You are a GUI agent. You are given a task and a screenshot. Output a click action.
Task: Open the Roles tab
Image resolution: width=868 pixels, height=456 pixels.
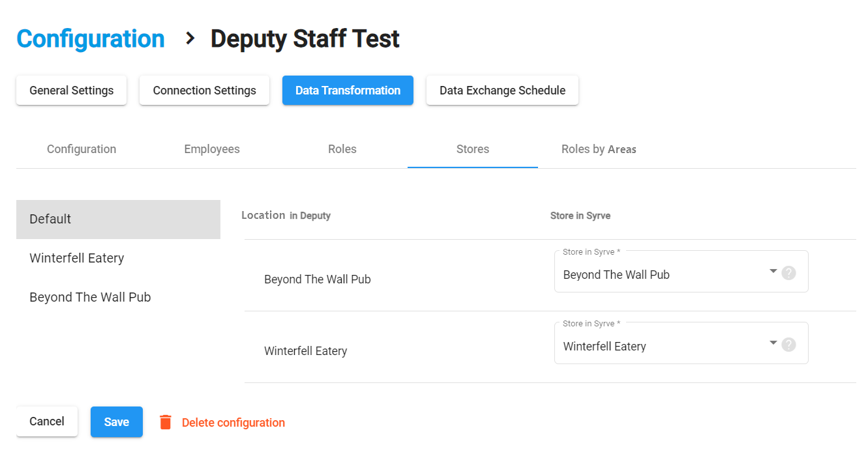tap(342, 149)
